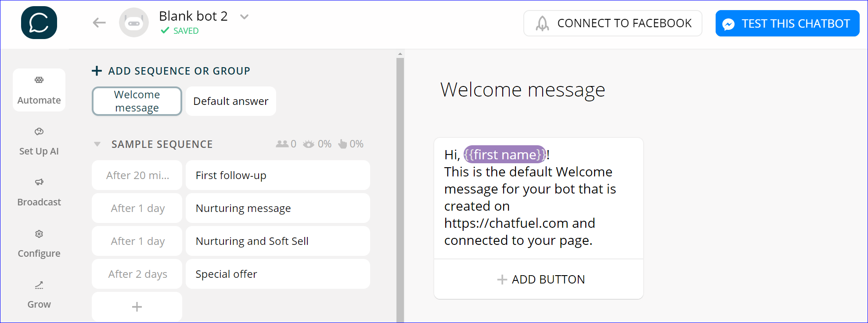Click the Chatfuel logo icon
The height and width of the screenshot is (323, 868).
[x=39, y=23]
